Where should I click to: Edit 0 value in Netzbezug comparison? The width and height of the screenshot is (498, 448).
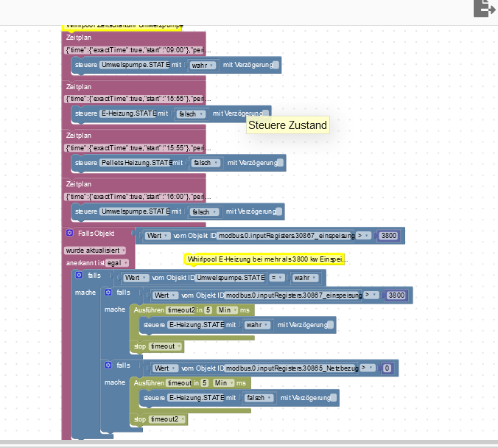coord(387,368)
